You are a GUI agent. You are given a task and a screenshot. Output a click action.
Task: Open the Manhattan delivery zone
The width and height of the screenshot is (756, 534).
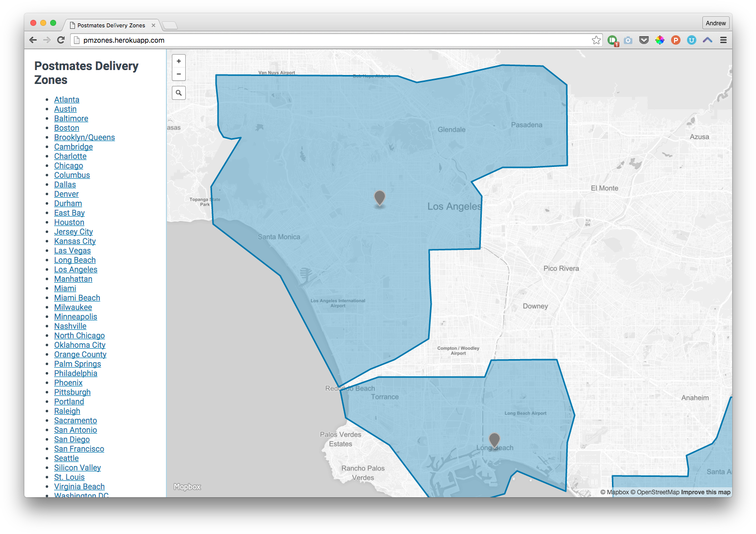(x=73, y=279)
